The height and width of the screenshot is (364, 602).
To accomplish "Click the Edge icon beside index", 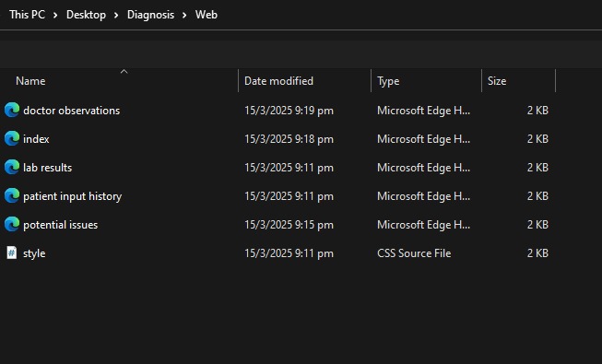I will pyautogui.click(x=12, y=138).
